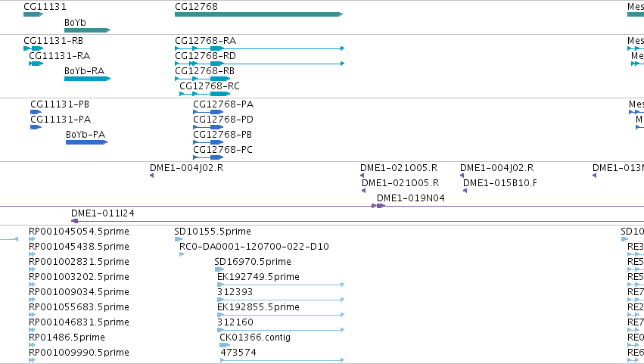Select EST EK192749.5prime

(x=281, y=285)
